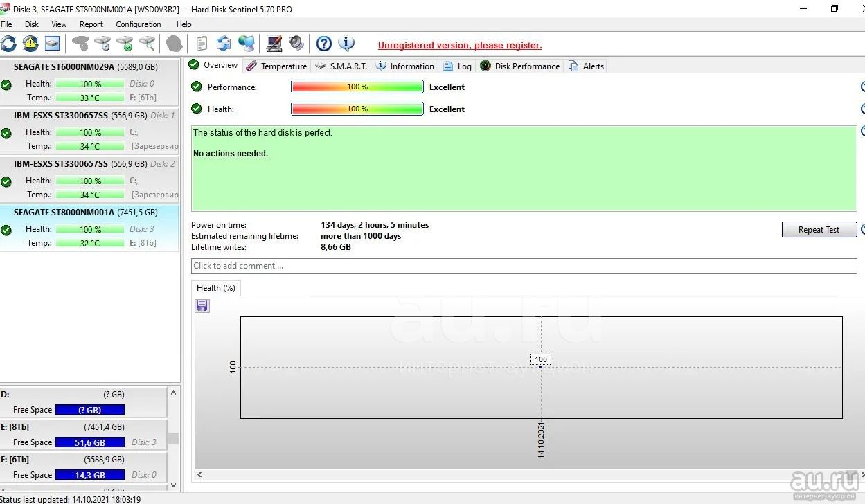Screen dimensions: 865x504
Task: Open the text report document icon
Action: (x=202, y=44)
